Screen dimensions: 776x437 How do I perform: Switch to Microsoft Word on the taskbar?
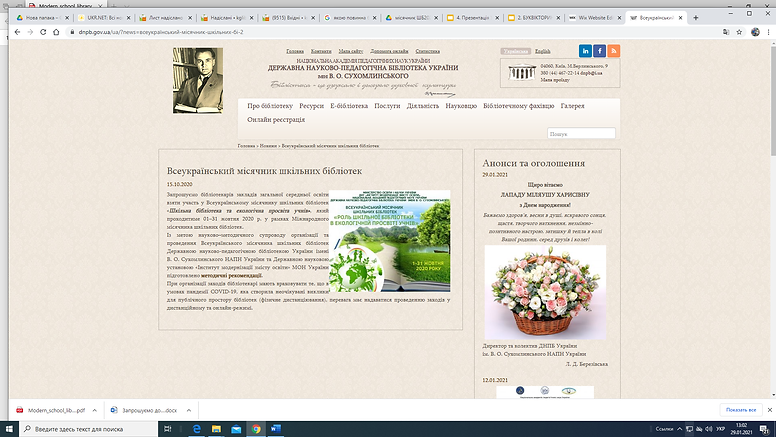[276, 429]
